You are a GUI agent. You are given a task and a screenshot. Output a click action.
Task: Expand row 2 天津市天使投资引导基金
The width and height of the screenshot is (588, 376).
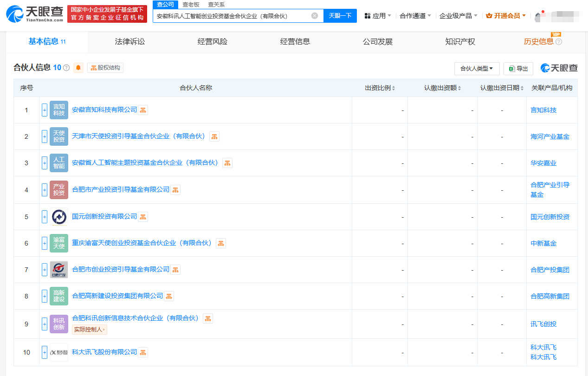click(45, 136)
